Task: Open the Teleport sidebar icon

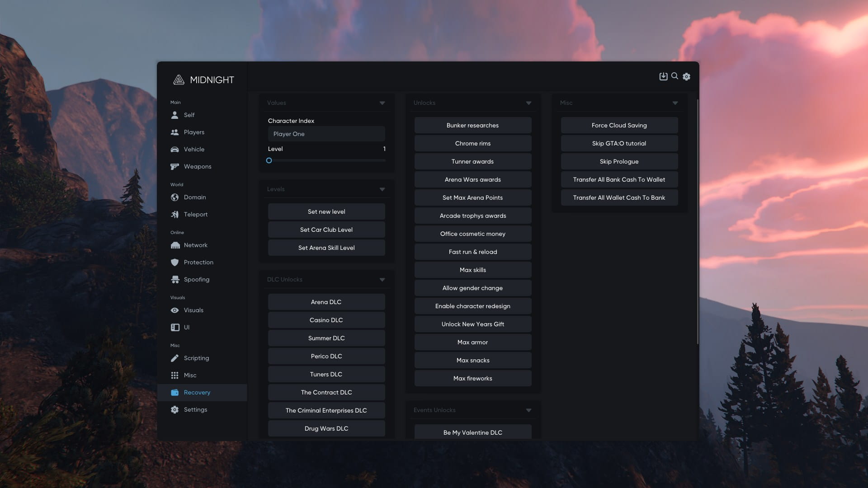Action: 175,215
